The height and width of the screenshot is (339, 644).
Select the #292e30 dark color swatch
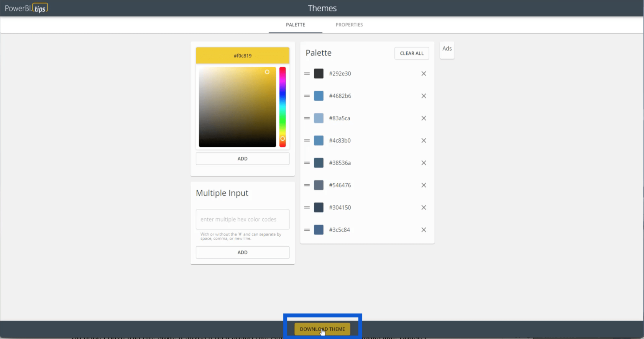(319, 74)
